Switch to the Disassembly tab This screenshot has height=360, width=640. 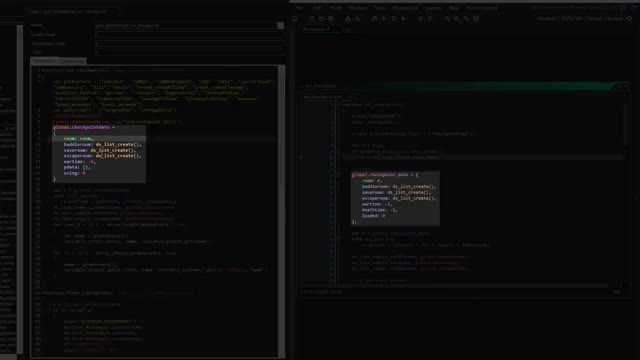pyautogui.click(x=73, y=61)
